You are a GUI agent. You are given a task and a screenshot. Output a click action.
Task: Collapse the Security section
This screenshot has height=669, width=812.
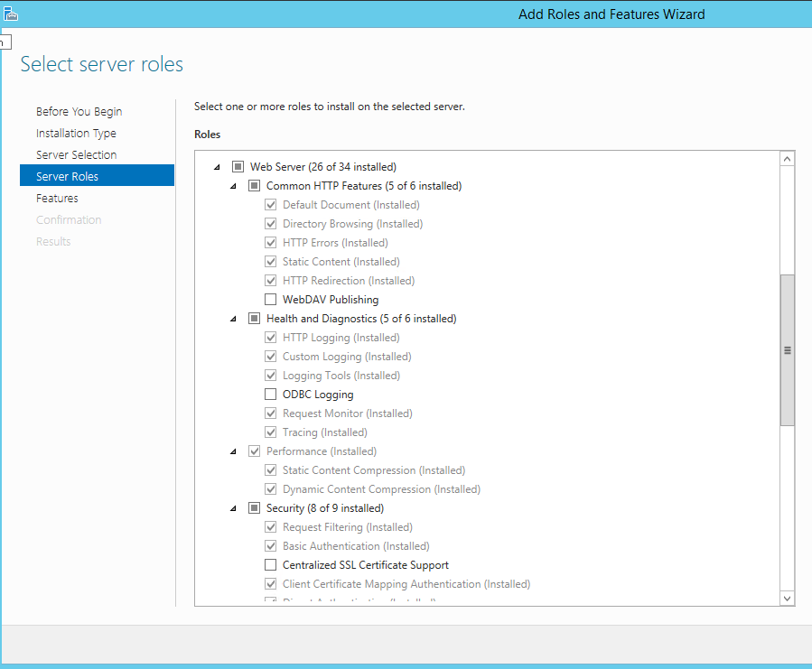pos(233,507)
